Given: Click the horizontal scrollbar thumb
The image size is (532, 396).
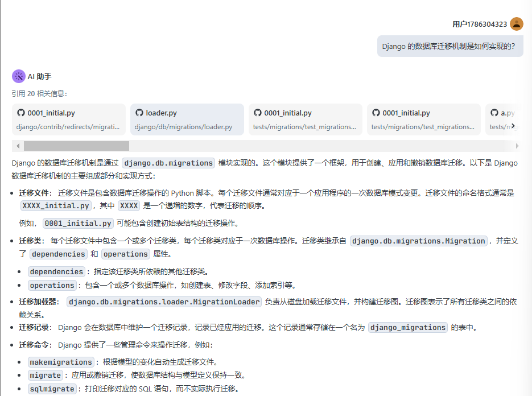Looking at the screenshot, I should (x=76, y=146).
